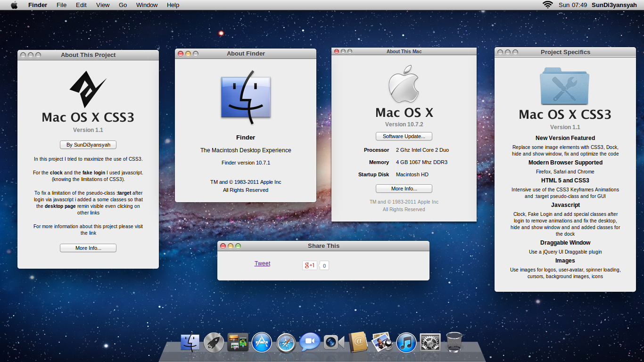Click More Info in About This Mac

tap(404, 189)
